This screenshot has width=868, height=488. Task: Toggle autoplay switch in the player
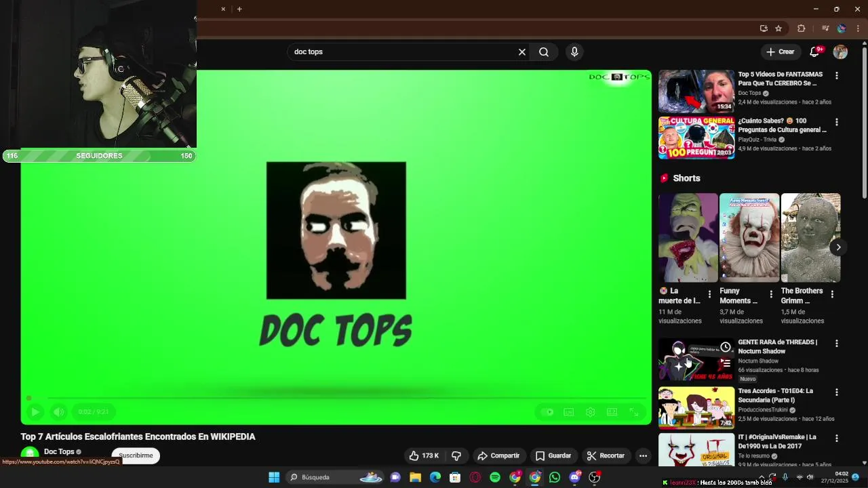click(x=548, y=412)
